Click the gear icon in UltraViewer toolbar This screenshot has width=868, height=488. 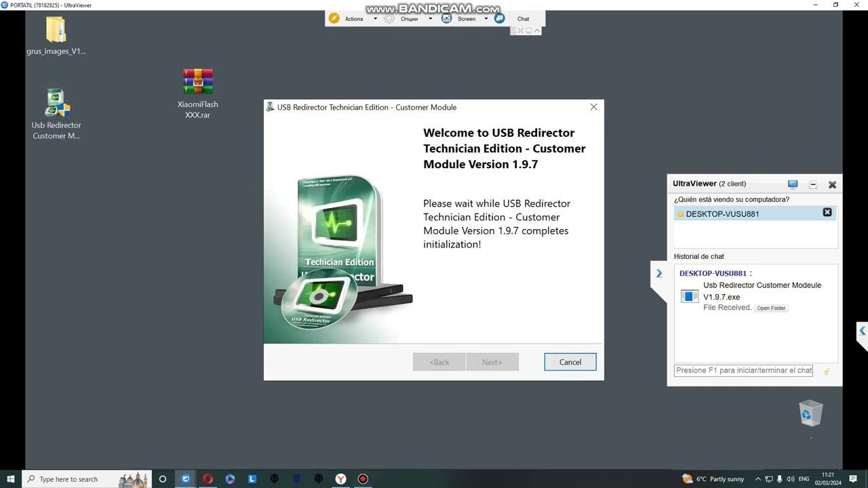pyautogui.click(x=389, y=18)
